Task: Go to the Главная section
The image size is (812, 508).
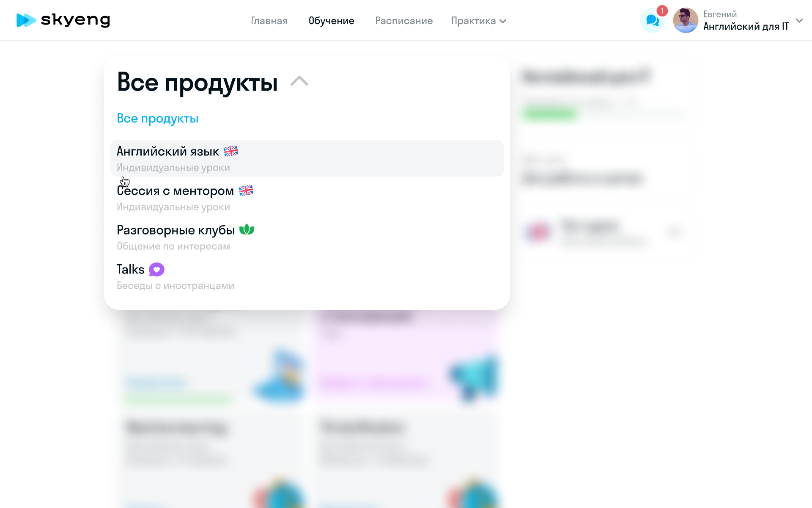Action: tap(269, 21)
